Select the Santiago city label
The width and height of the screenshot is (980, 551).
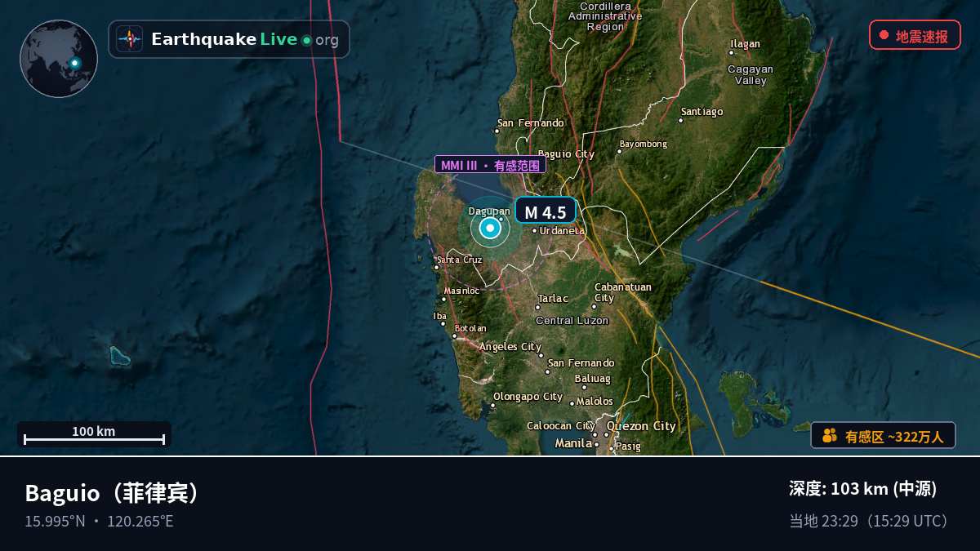click(702, 112)
